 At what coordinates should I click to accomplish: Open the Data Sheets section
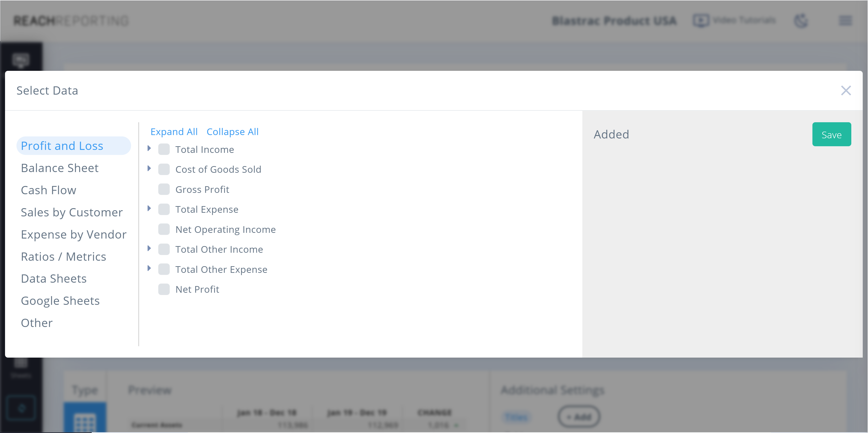pos(53,278)
